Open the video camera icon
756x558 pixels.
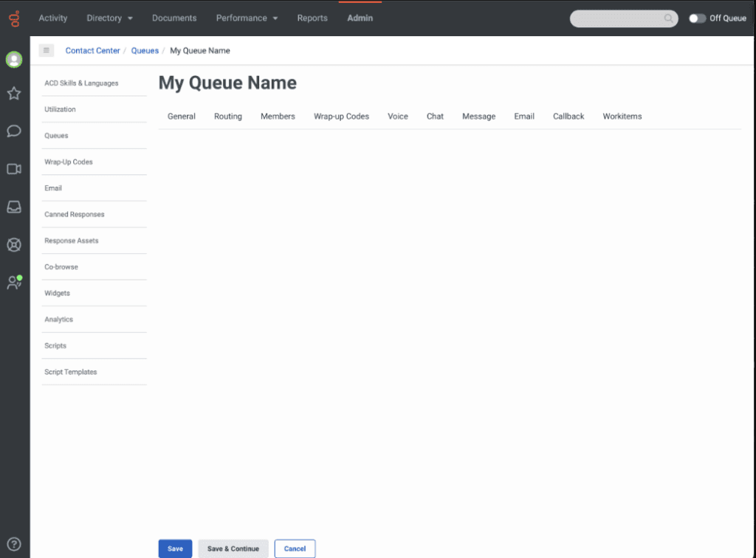point(14,169)
